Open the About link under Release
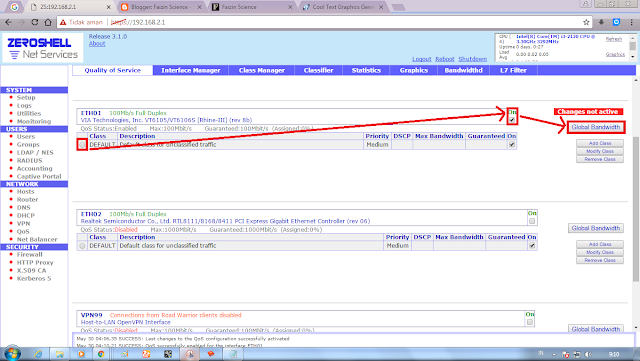Image resolution: width=640 pixels, height=361 pixels. click(97, 44)
